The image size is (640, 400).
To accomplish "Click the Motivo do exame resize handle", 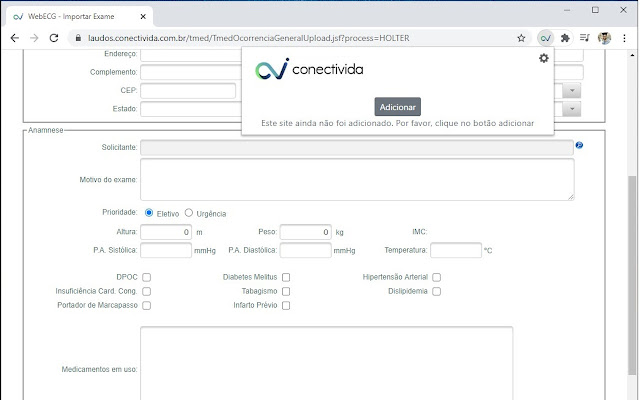I will click(x=571, y=197).
